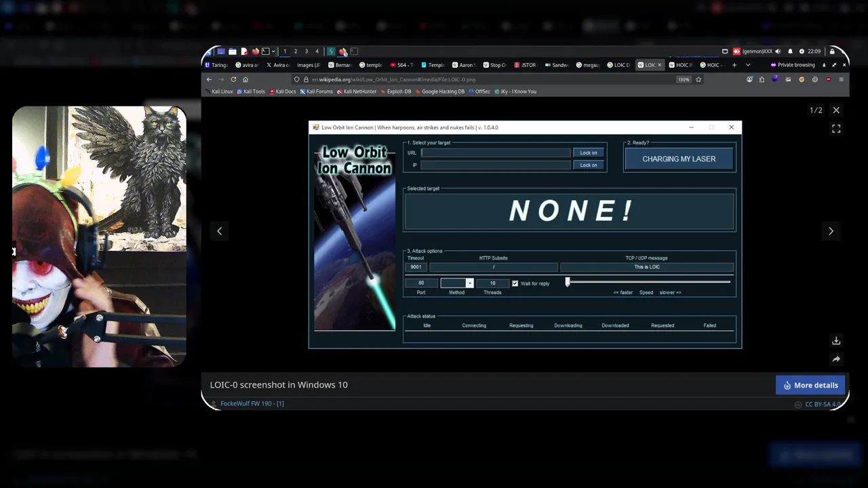Click the URL field in the LOIC screenshot
This screenshot has height=488, width=868.
tap(496, 152)
